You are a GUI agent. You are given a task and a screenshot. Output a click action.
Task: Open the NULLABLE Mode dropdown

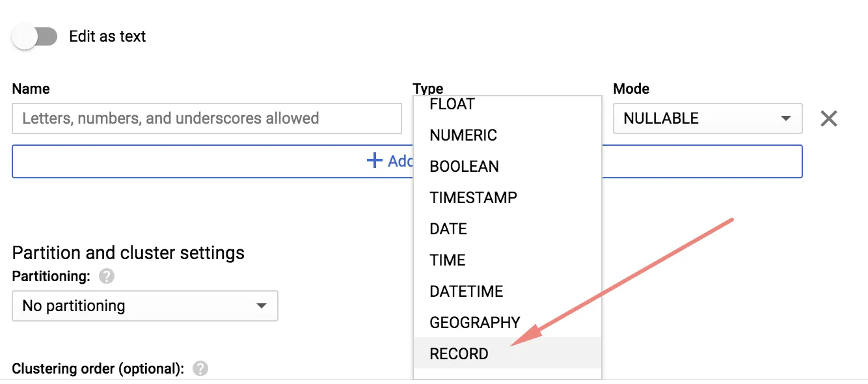[707, 118]
